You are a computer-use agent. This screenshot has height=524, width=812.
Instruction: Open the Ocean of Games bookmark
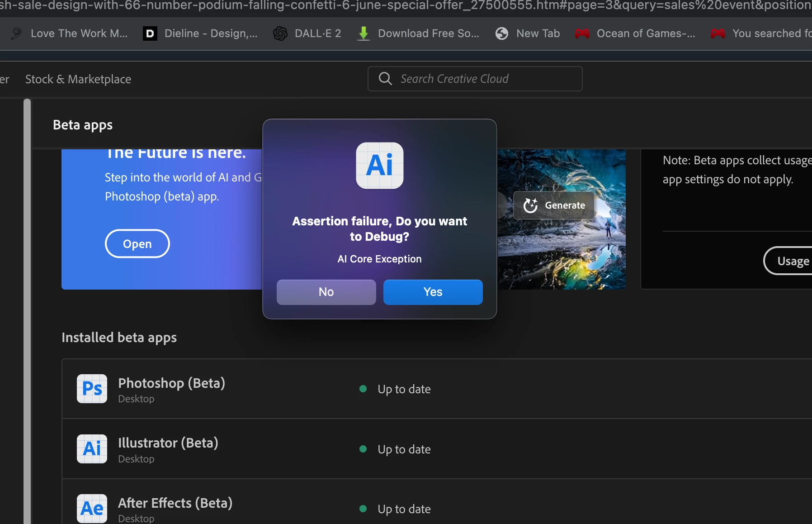pos(635,33)
